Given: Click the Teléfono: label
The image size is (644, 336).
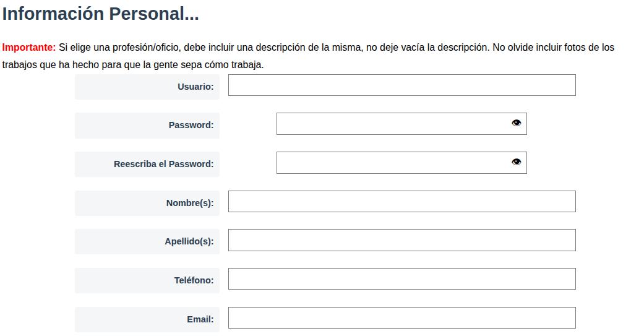Looking at the screenshot, I should pyautogui.click(x=194, y=280).
